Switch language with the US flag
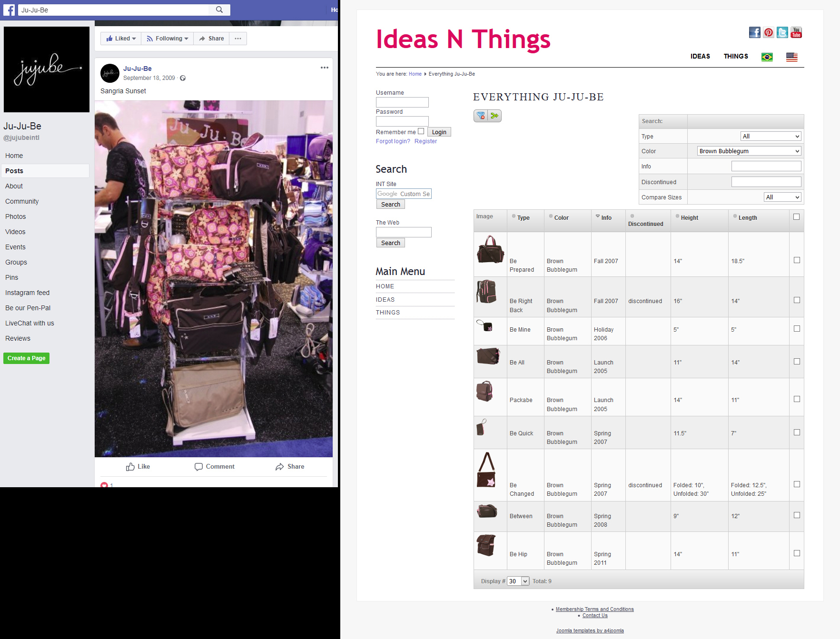The height and width of the screenshot is (639, 840). click(x=791, y=57)
